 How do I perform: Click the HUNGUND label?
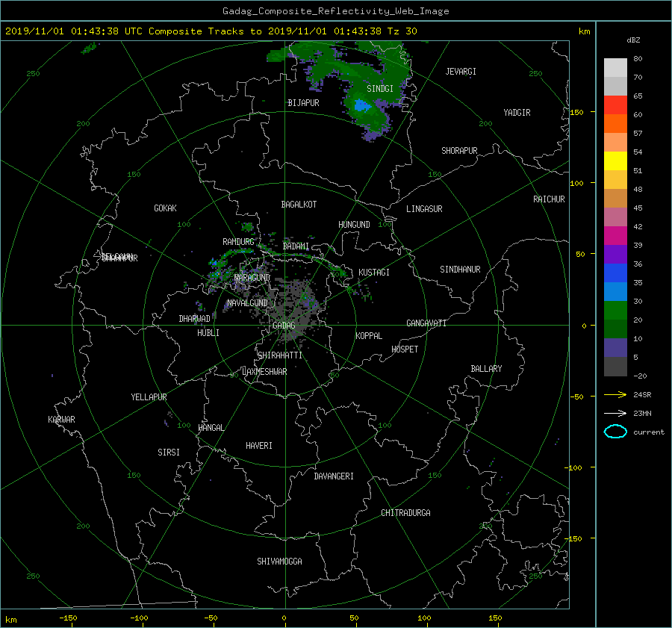coord(354,225)
